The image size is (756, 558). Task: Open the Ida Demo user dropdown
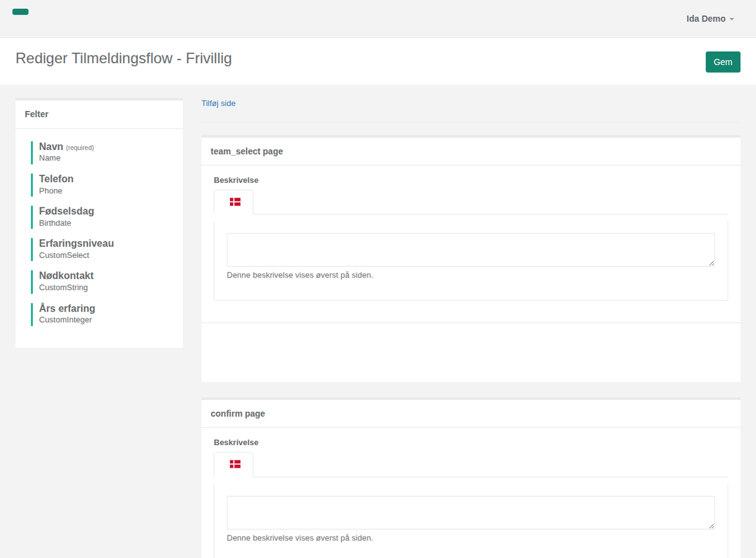coord(710,19)
